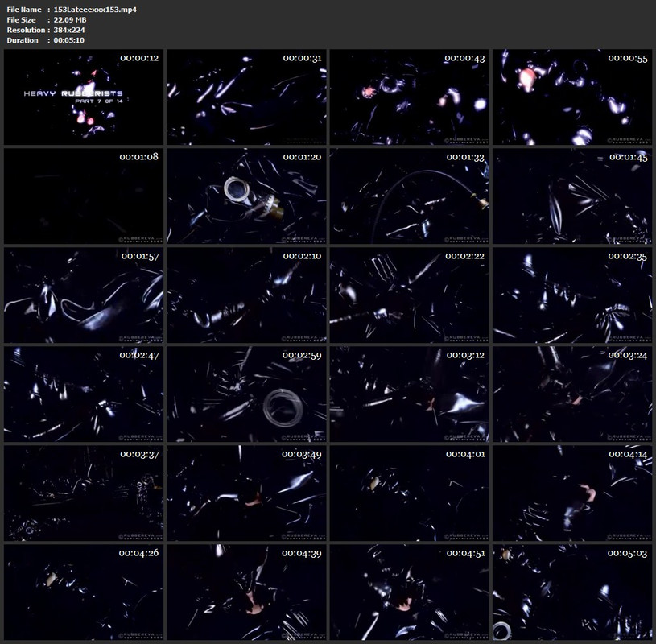Select thumbnail frame at 00:02:59

coord(246,394)
